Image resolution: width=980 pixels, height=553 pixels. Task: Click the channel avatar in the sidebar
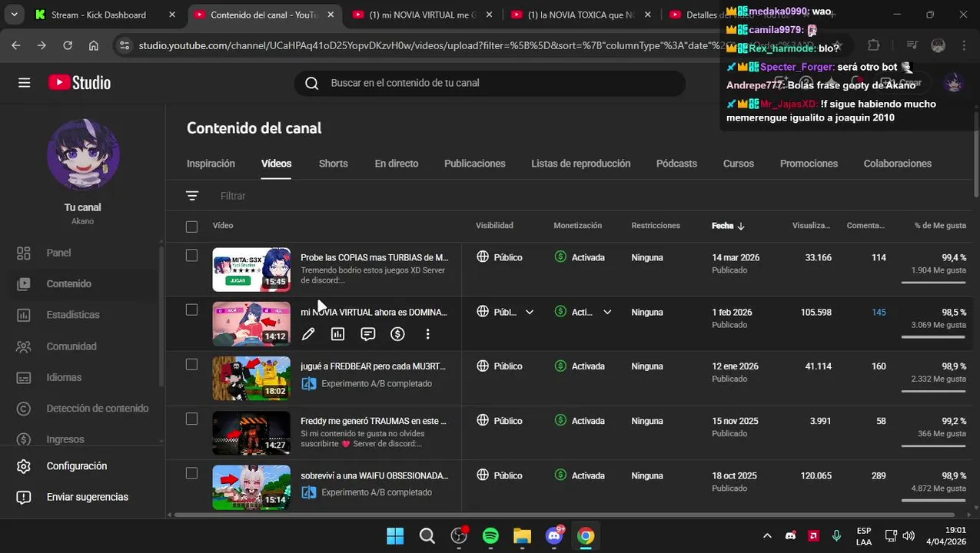click(x=83, y=154)
